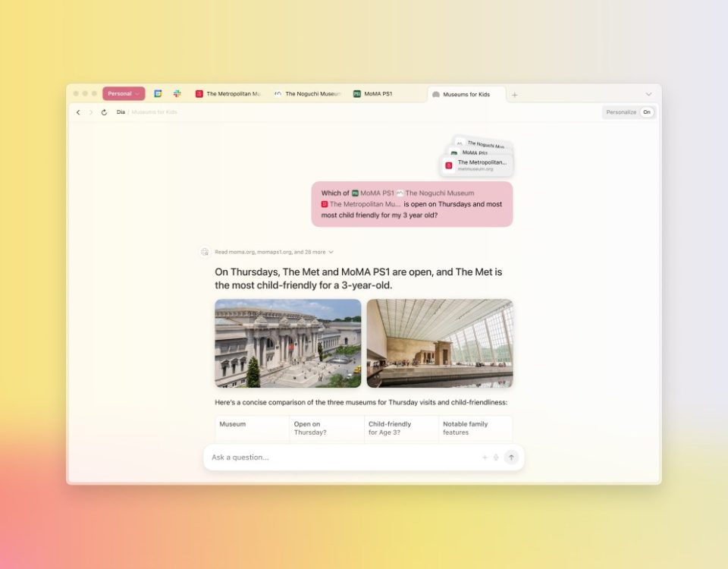This screenshot has height=569, width=728.
Task: Click the submit arrow to send the question
Action: click(x=511, y=457)
